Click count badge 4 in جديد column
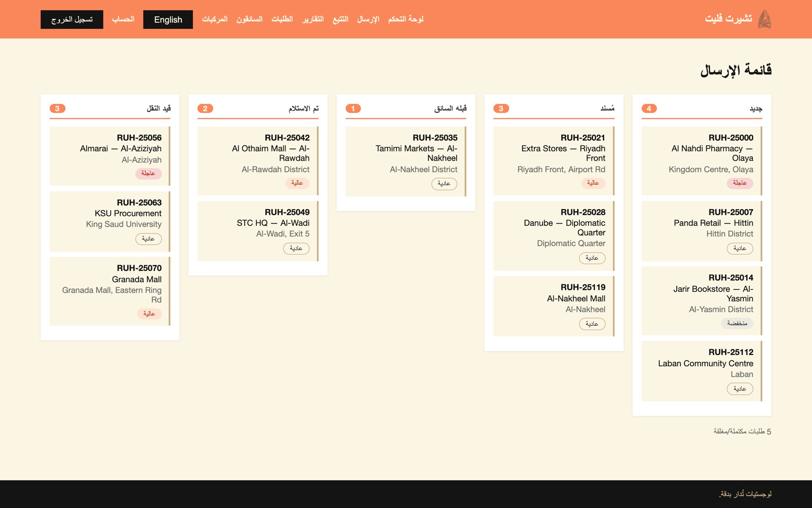 tap(649, 108)
